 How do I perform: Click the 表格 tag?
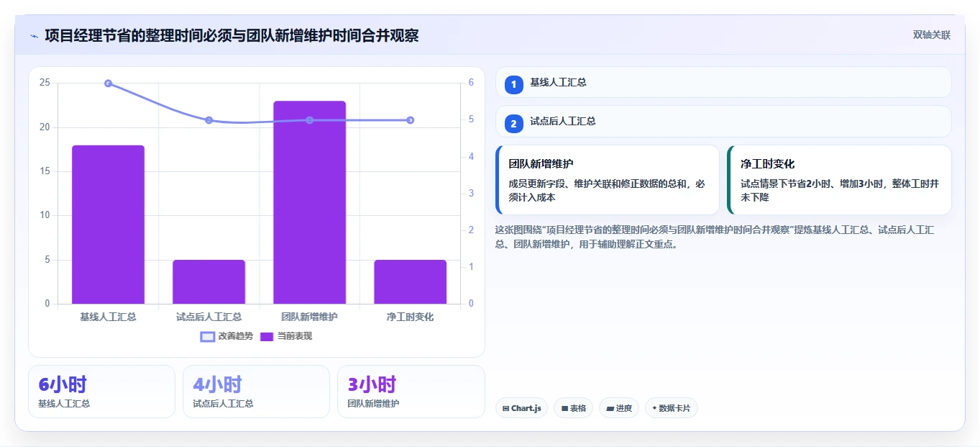[x=573, y=408]
